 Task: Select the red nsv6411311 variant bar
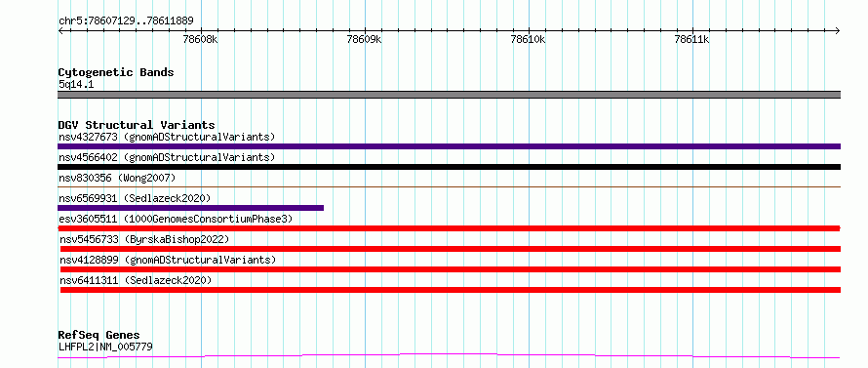tap(450, 290)
